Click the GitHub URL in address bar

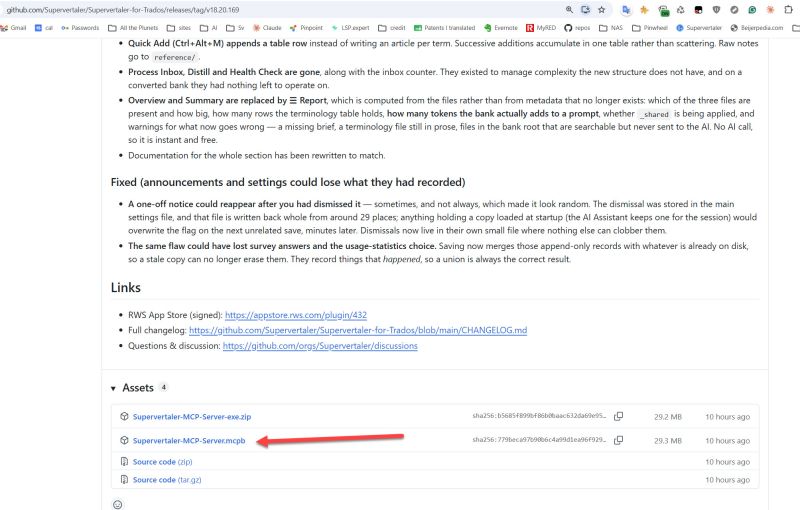click(122, 10)
